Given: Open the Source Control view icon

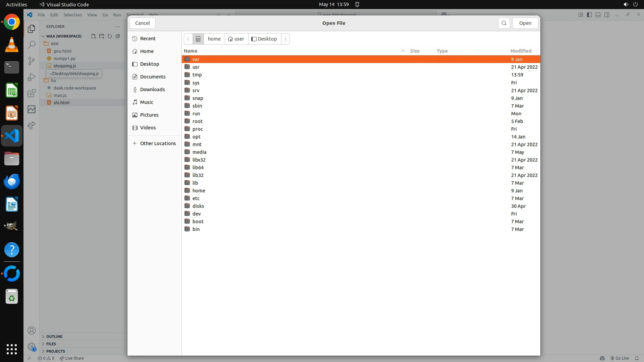Looking at the screenshot, I should tap(32, 61).
